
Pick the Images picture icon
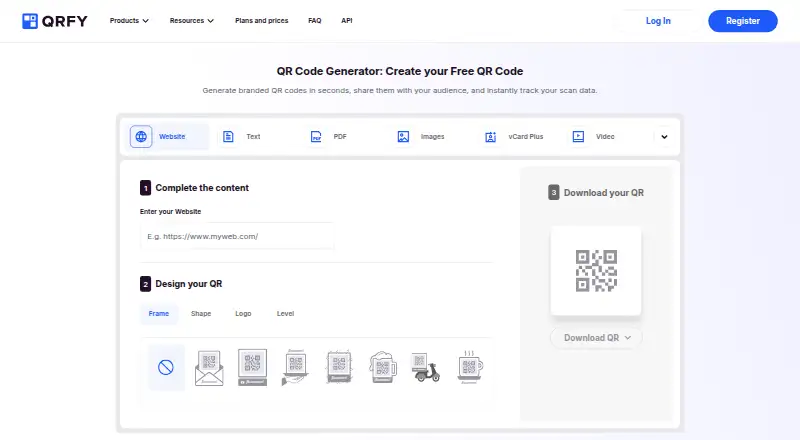pyautogui.click(x=403, y=137)
